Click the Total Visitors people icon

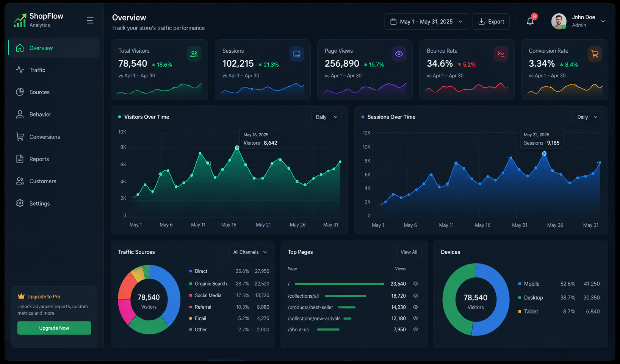click(x=194, y=54)
